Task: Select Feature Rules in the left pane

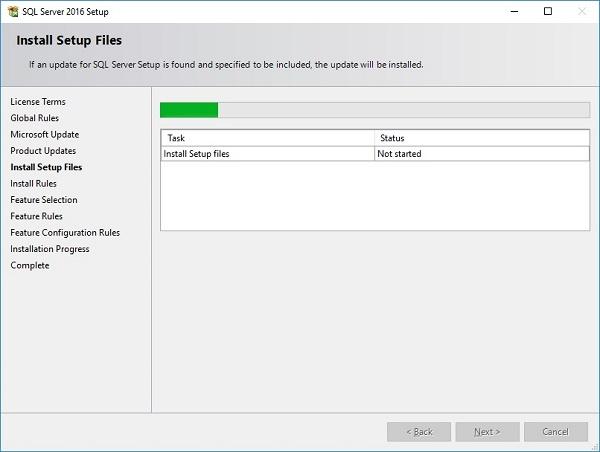Action: point(37,216)
